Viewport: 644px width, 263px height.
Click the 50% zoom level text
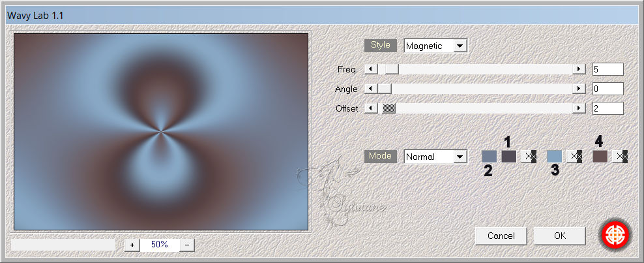click(160, 245)
